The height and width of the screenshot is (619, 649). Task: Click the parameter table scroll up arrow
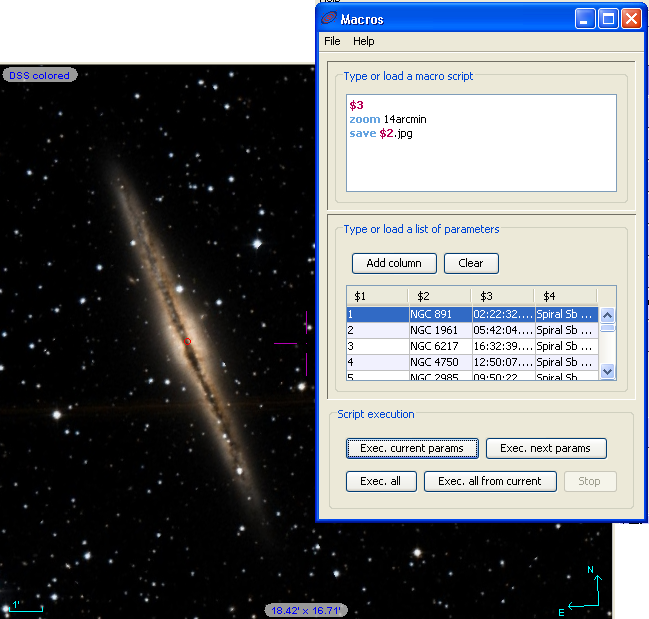[x=607, y=316]
